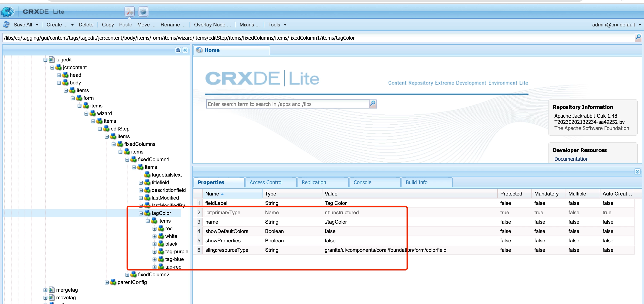Open the Save All dropdown arrow
Screen dimensions: 644x304
pos(37,25)
